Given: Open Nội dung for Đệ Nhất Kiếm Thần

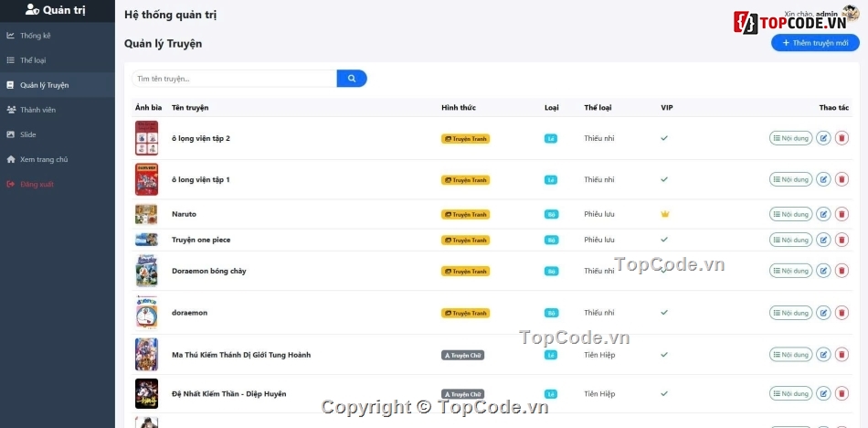Looking at the screenshot, I should pyautogui.click(x=790, y=393).
